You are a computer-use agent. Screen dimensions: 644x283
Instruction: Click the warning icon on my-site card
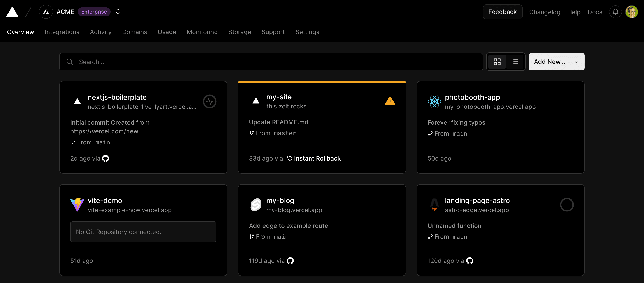pyautogui.click(x=390, y=101)
